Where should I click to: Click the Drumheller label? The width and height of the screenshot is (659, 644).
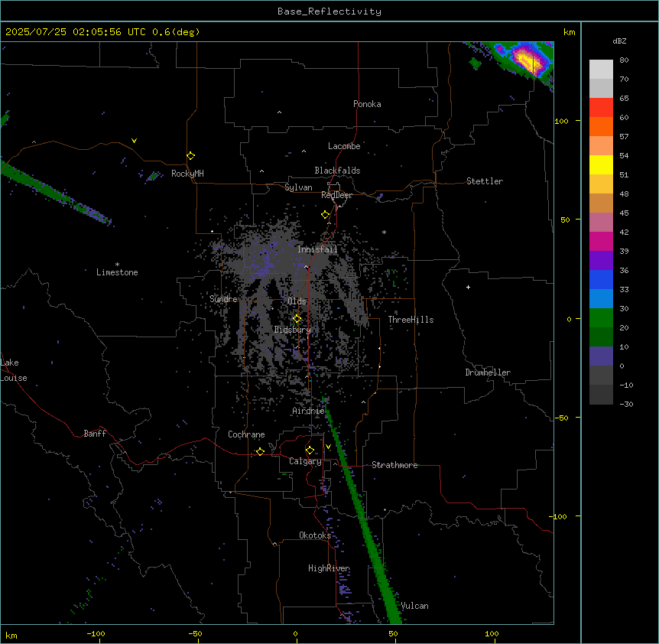(x=488, y=372)
